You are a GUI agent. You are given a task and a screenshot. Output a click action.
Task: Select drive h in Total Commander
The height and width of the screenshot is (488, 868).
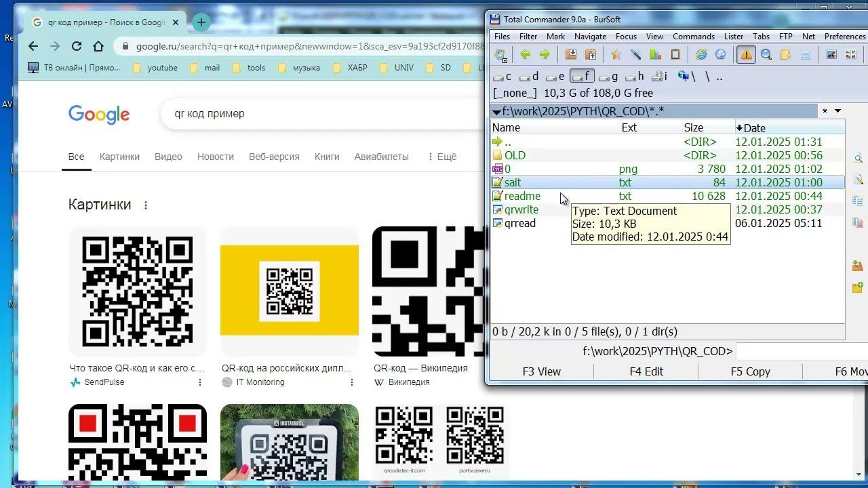point(635,77)
